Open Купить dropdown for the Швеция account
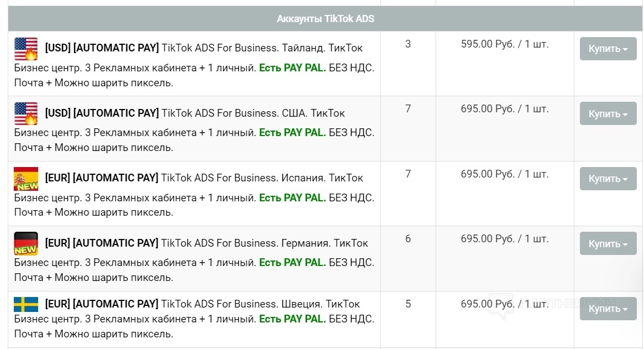Image resolution: width=644 pixels, height=349 pixels. coord(608,309)
